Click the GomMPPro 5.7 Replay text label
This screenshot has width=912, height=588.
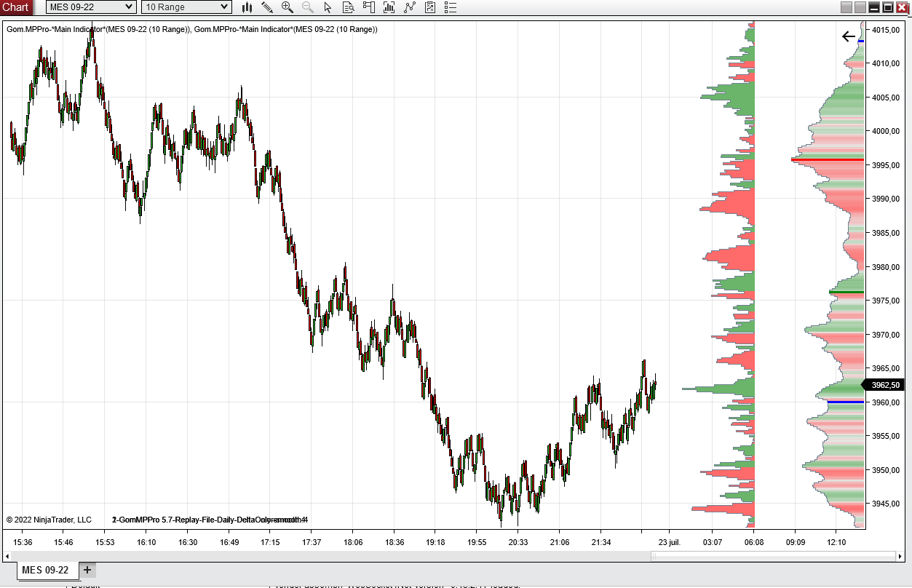click(x=210, y=520)
